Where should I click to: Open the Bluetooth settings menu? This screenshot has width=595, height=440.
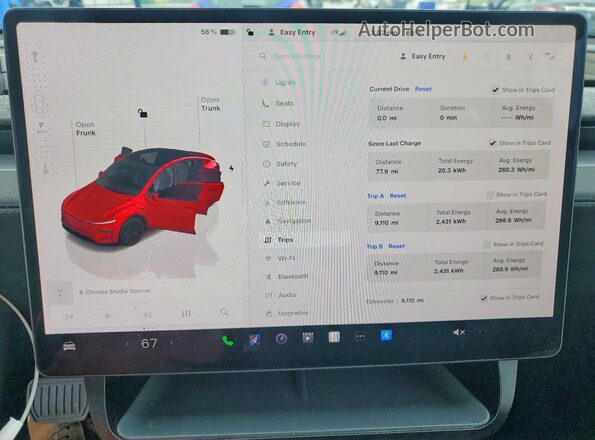(287, 277)
